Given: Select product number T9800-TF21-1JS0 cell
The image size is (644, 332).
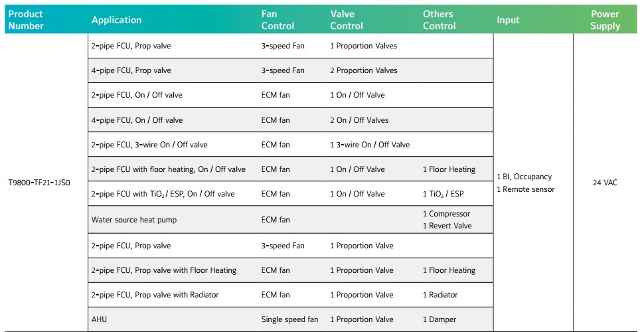Looking at the screenshot, I should point(39,182).
